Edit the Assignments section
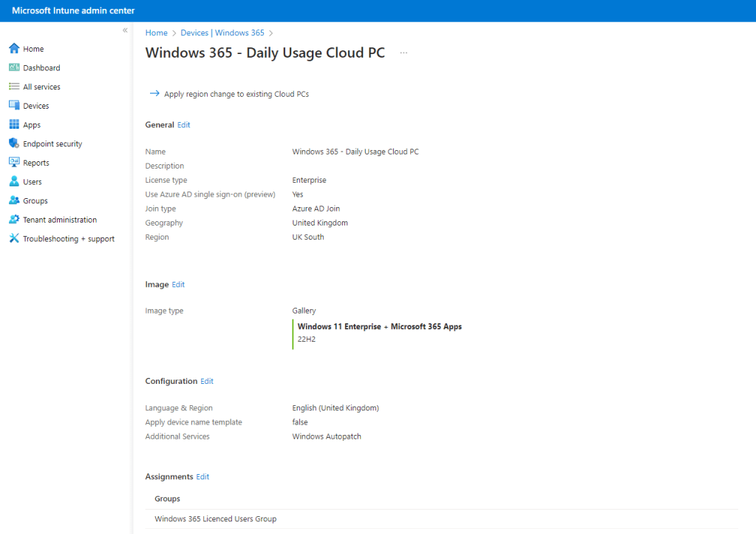The image size is (756, 534). coord(202,477)
